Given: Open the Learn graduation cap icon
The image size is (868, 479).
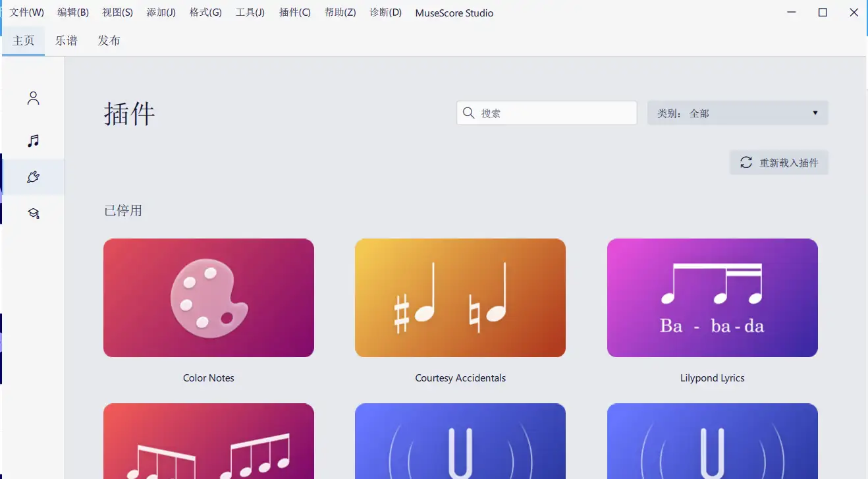Looking at the screenshot, I should point(34,213).
